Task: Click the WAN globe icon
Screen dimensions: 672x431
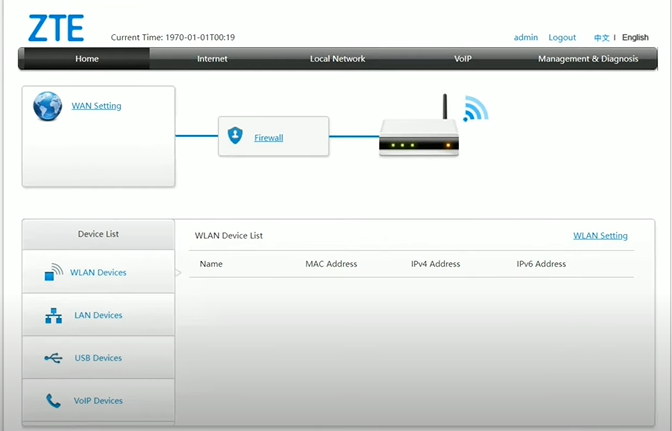Action: tap(47, 106)
